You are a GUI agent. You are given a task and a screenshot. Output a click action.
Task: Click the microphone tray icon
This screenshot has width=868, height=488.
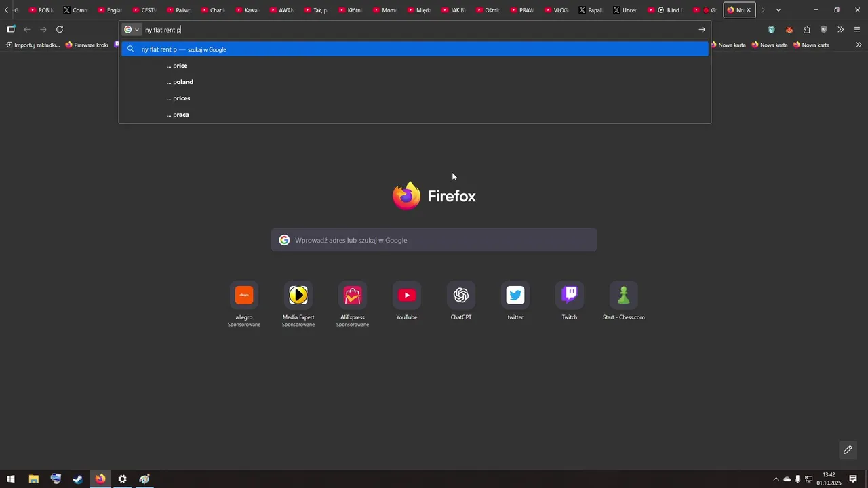(x=797, y=479)
